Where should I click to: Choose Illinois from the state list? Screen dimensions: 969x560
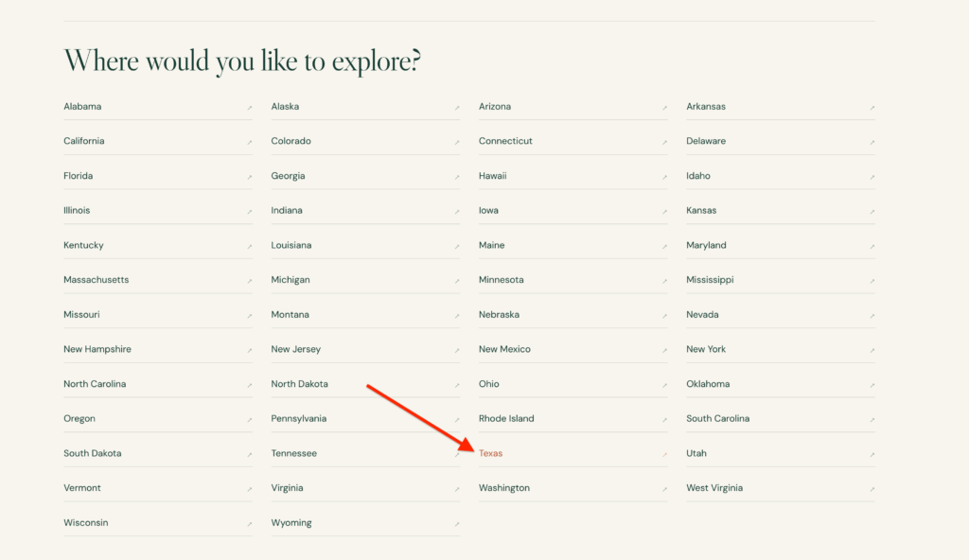point(77,210)
